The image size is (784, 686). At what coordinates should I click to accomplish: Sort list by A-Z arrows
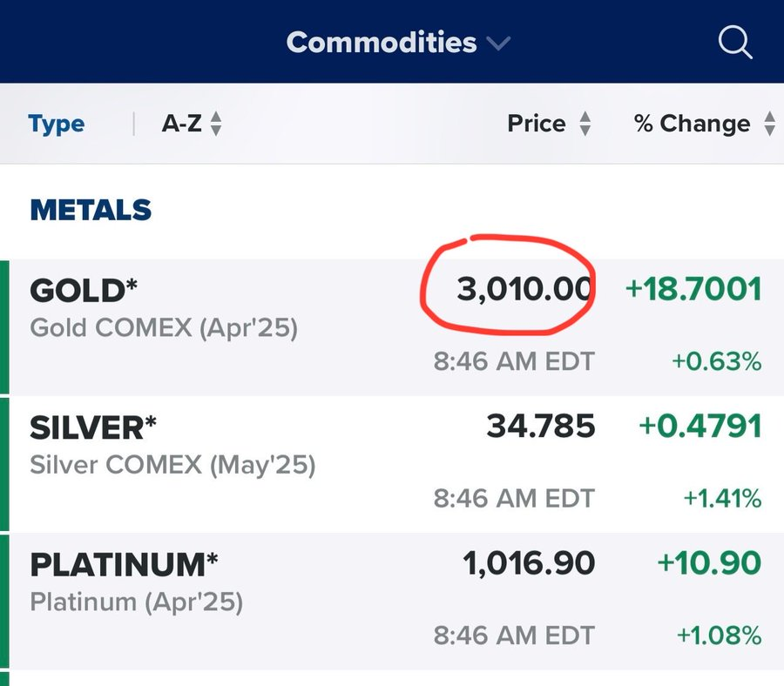216,124
